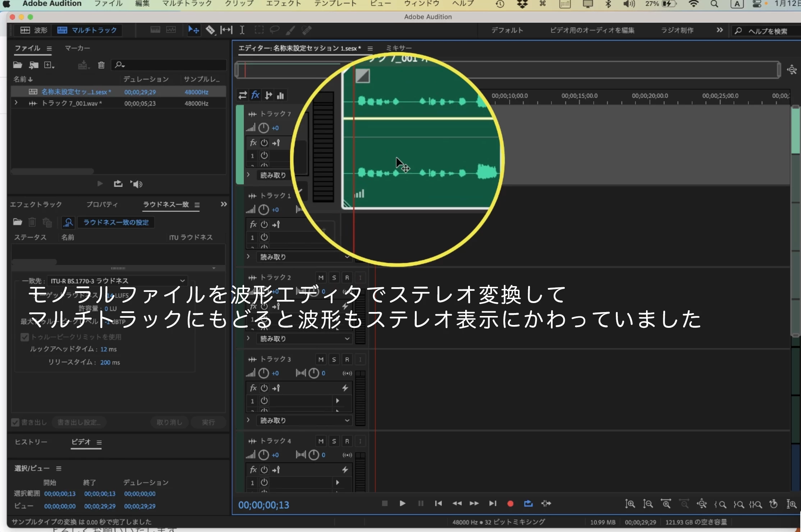
Task: Toggle the export checkbox in loudness panel
Action: coord(15,422)
